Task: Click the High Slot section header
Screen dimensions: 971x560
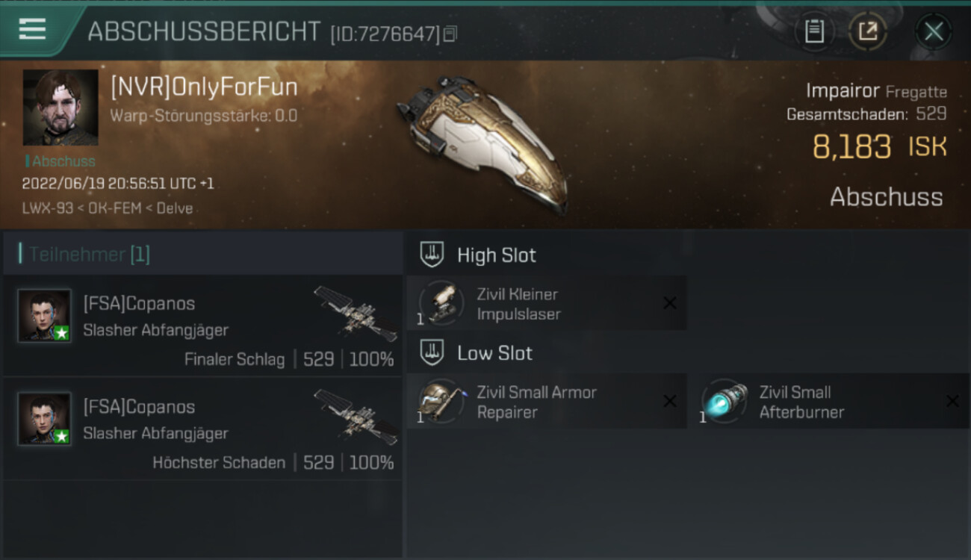Action: pos(478,255)
